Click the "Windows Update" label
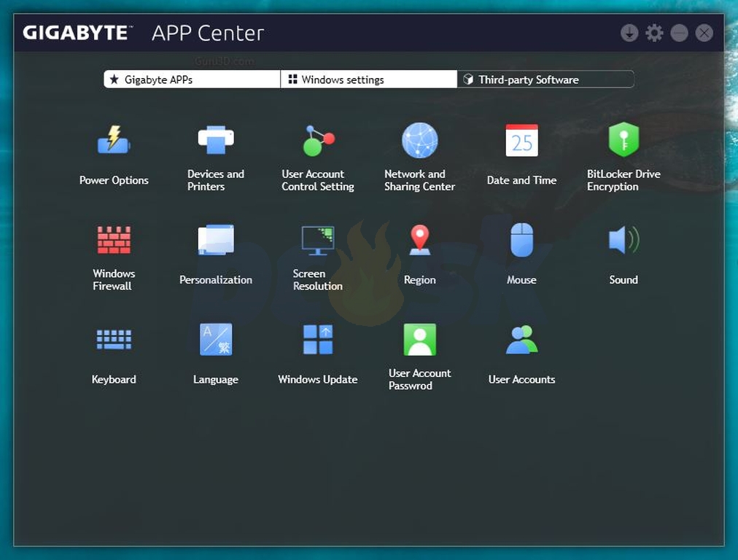738x560 pixels. [x=318, y=379]
